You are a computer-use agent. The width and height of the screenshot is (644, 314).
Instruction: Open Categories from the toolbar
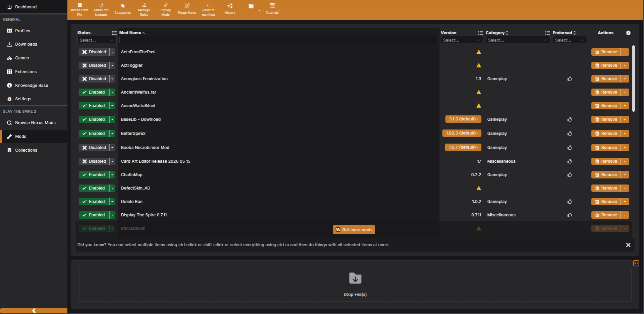122,9
